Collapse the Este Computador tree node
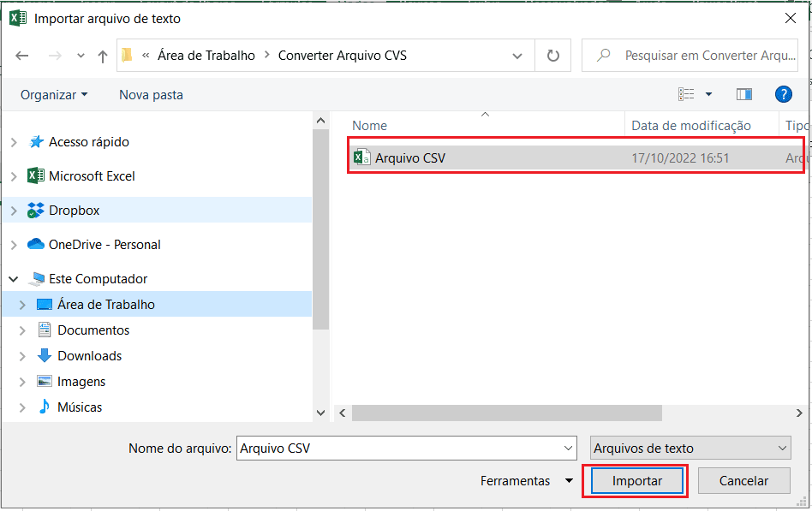This screenshot has width=812, height=511. [x=14, y=279]
